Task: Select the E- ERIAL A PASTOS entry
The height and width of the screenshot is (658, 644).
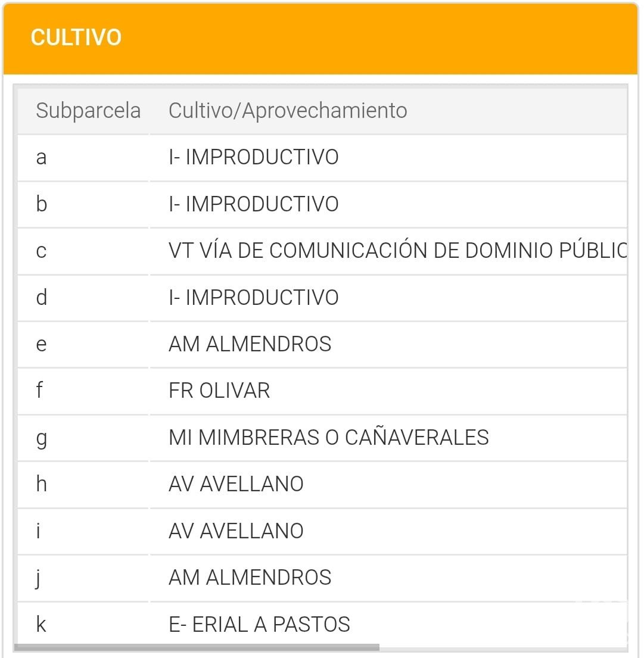Action: point(259,624)
